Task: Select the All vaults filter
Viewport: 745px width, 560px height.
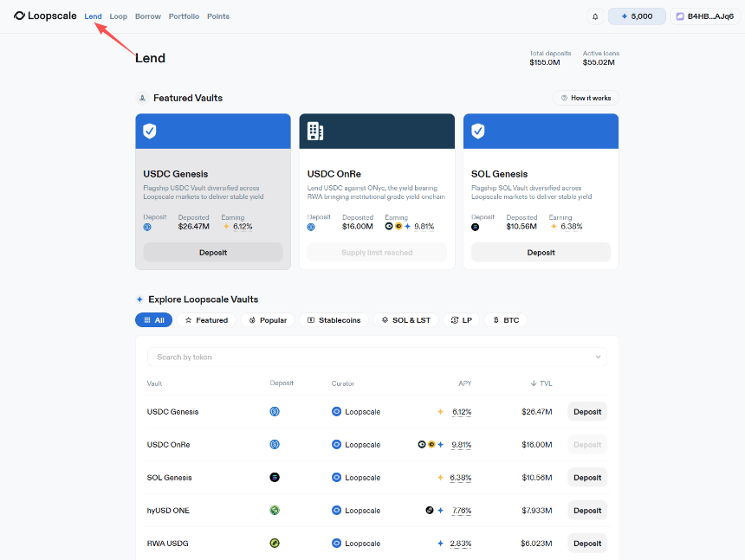Action: point(153,320)
